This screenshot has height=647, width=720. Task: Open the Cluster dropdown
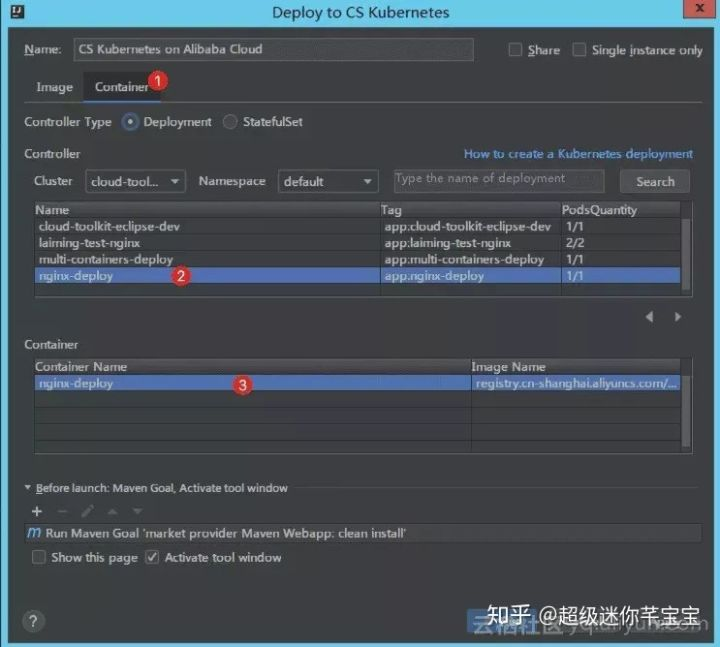pos(135,181)
